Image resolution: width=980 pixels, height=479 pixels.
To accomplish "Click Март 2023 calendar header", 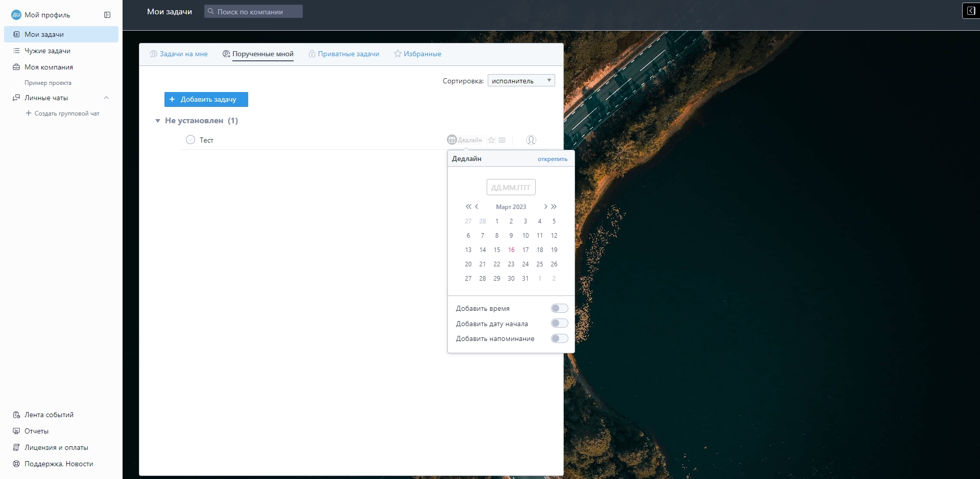I will pos(511,207).
